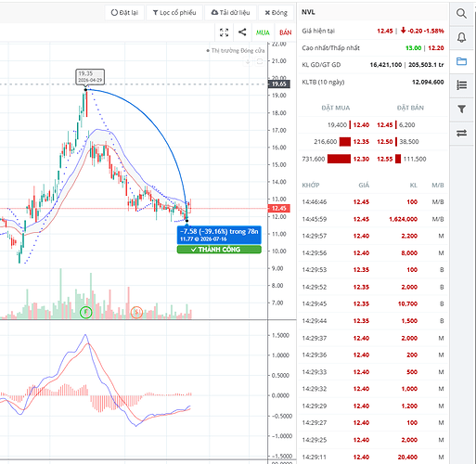This screenshot has width=476, height=464.
Task: Click the green F event marker
Action: [x=86, y=313]
